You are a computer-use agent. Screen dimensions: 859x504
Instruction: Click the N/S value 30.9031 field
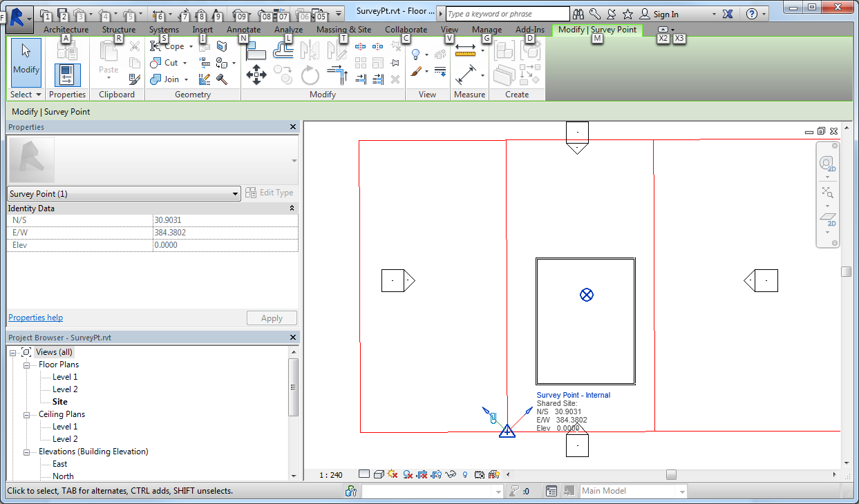pos(225,220)
